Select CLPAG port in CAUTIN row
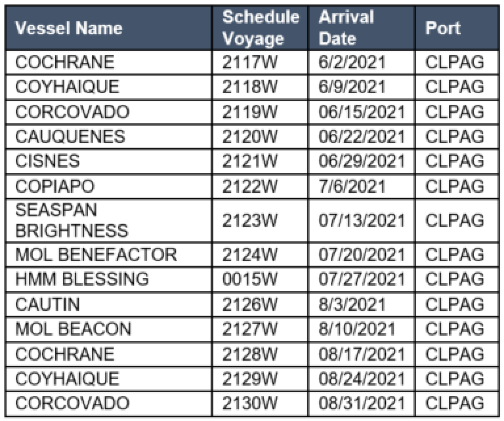The width and height of the screenshot is (504, 421). click(x=457, y=304)
